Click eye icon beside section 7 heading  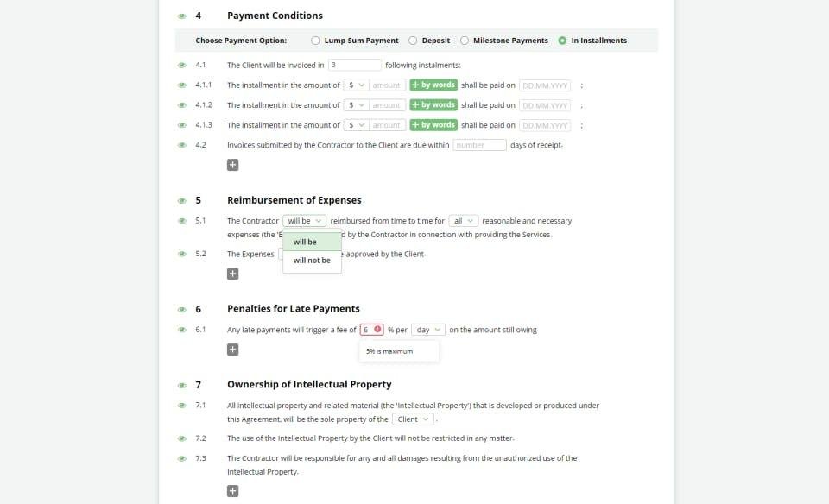click(182, 385)
